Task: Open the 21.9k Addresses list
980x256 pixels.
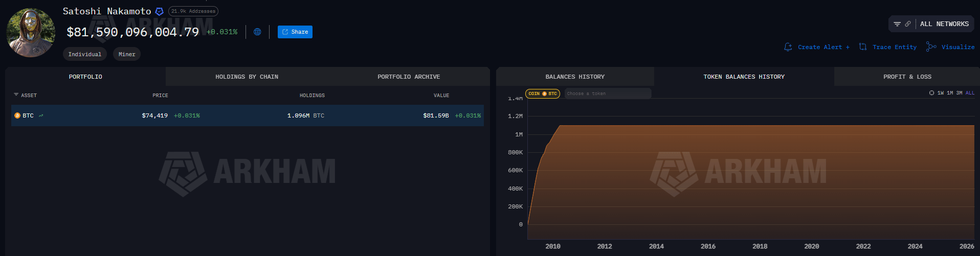Action: point(193,11)
